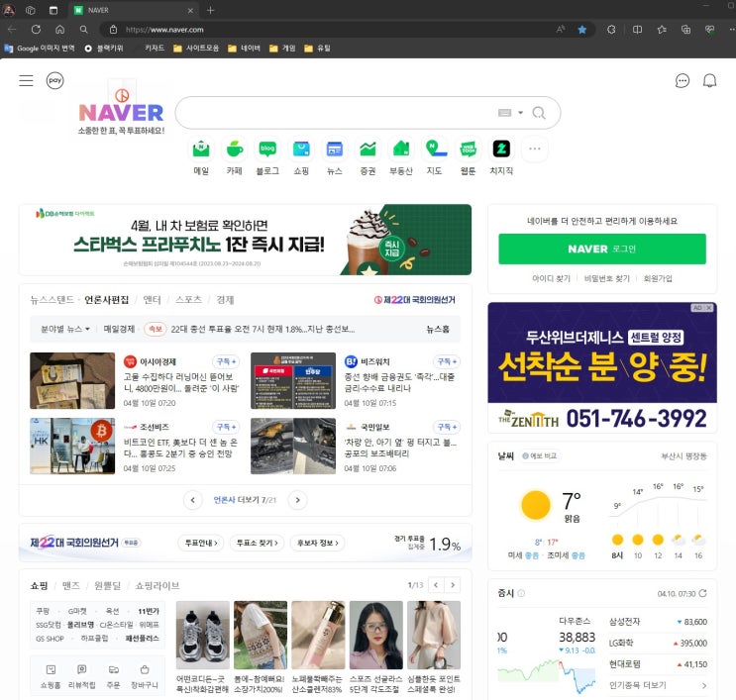This screenshot has width=736, height=700.
Task: Close the 두산위브더제니스 ad
Action: 709,308
